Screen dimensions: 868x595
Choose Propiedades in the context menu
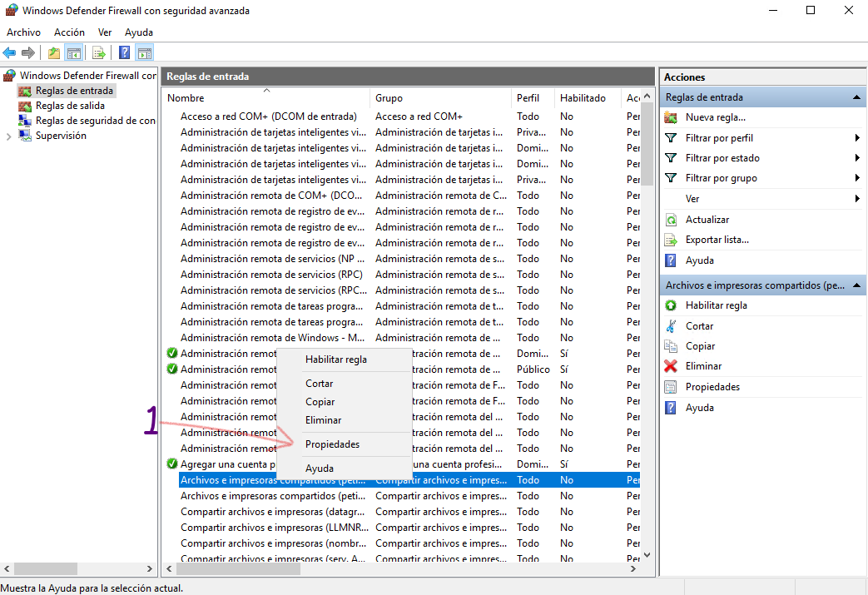(332, 444)
